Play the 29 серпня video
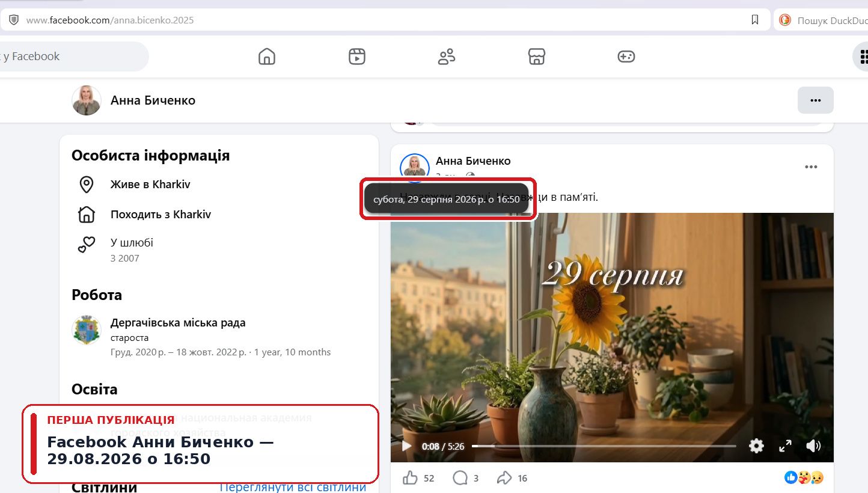The height and width of the screenshot is (493, 868). pos(406,446)
